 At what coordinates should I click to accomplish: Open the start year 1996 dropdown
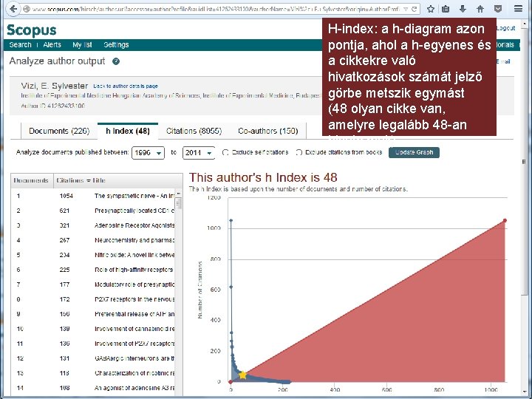click(148, 153)
